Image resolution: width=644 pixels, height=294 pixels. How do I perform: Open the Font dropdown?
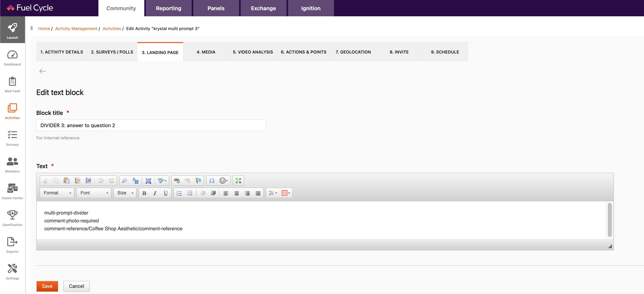[x=94, y=193]
